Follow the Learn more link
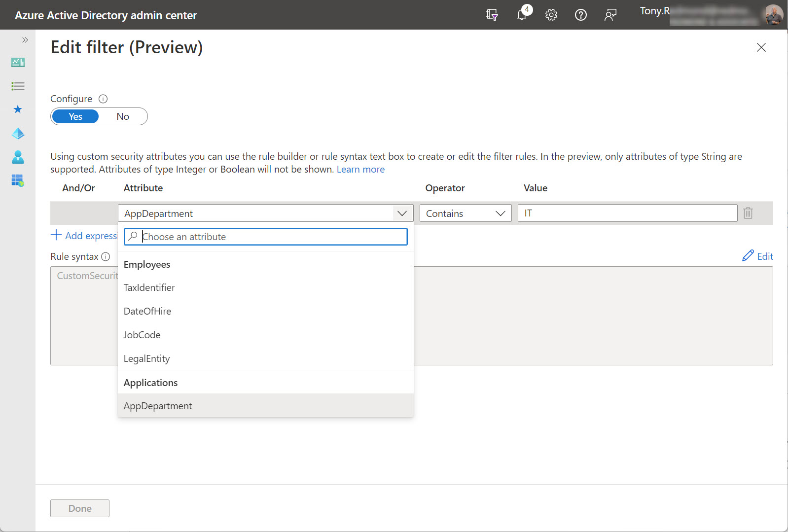This screenshot has height=532, width=788. click(360, 169)
